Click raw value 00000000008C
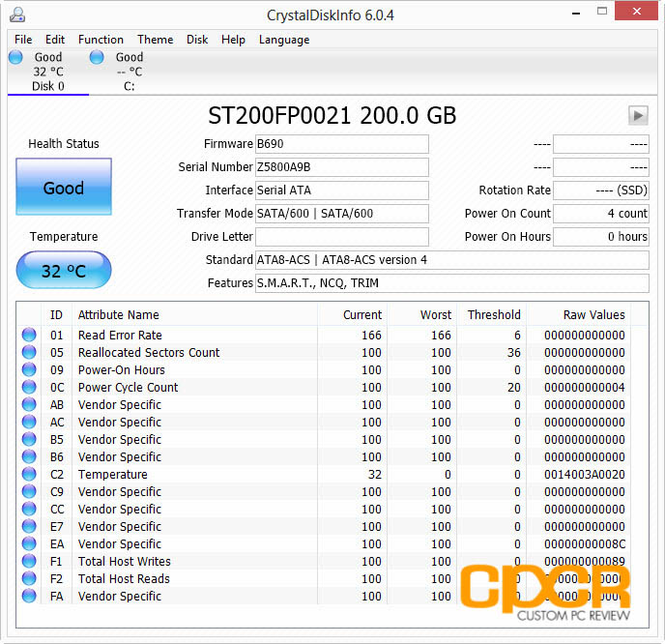Image resolution: width=665 pixels, height=644 pixels. 585,543
